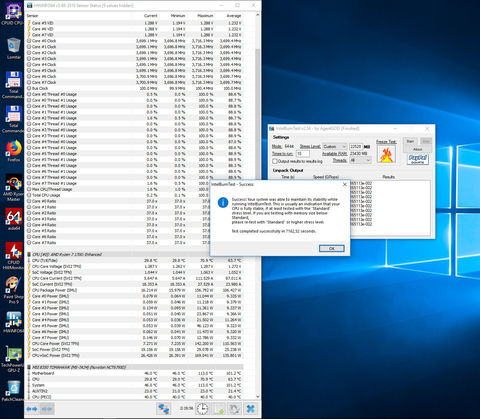
Task: Click the Current column header
Action: tap(151, 16)
